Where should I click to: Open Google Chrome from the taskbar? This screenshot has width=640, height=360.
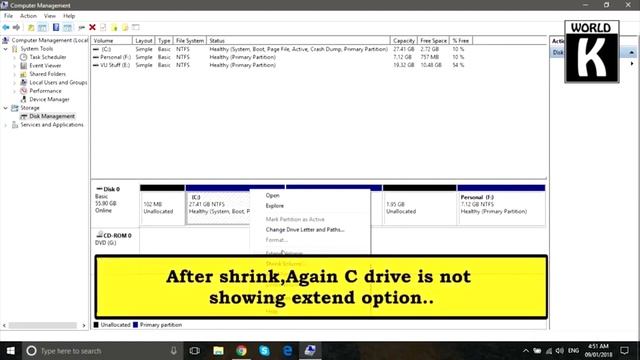(x=241, y=351)
